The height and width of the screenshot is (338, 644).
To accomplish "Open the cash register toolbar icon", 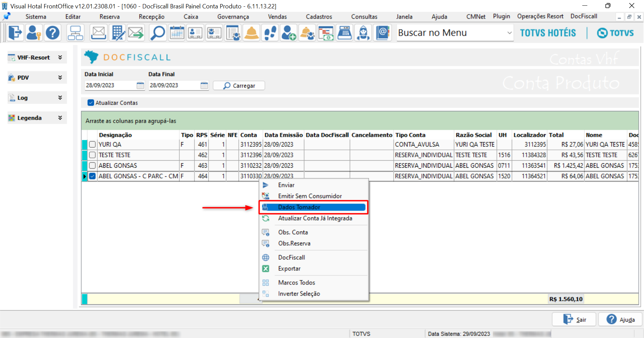I will click(x=344, y=33).
